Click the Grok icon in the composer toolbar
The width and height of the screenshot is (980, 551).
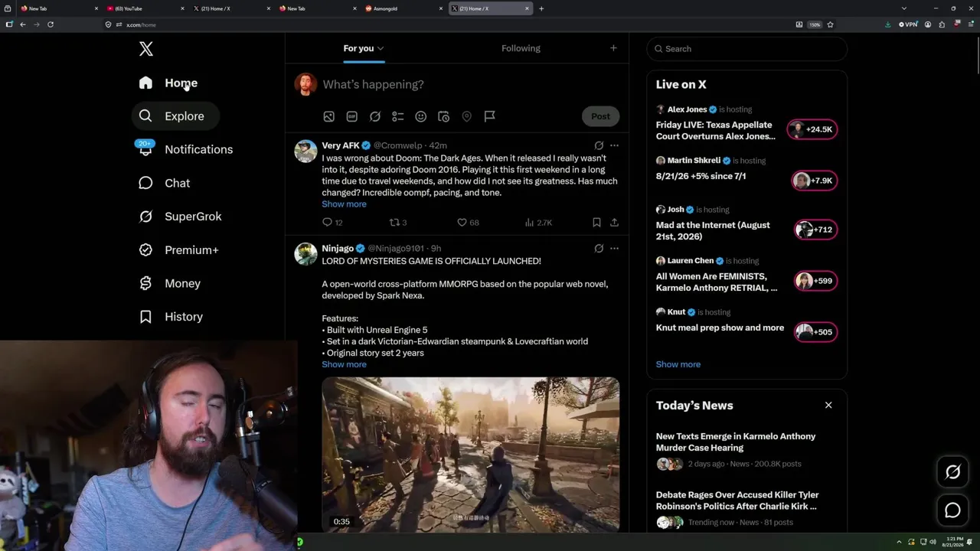click(375, 116)
